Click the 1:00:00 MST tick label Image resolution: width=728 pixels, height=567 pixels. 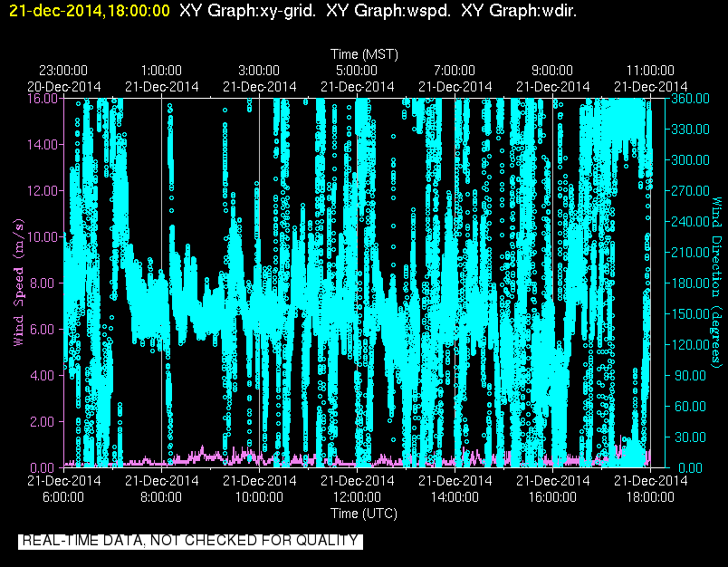point(161,71)
